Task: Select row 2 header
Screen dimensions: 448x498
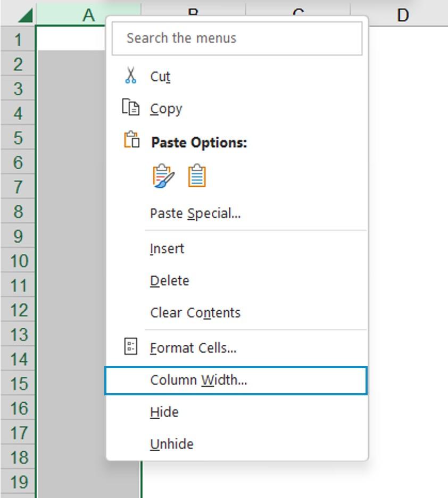Action: coord(18,63)
